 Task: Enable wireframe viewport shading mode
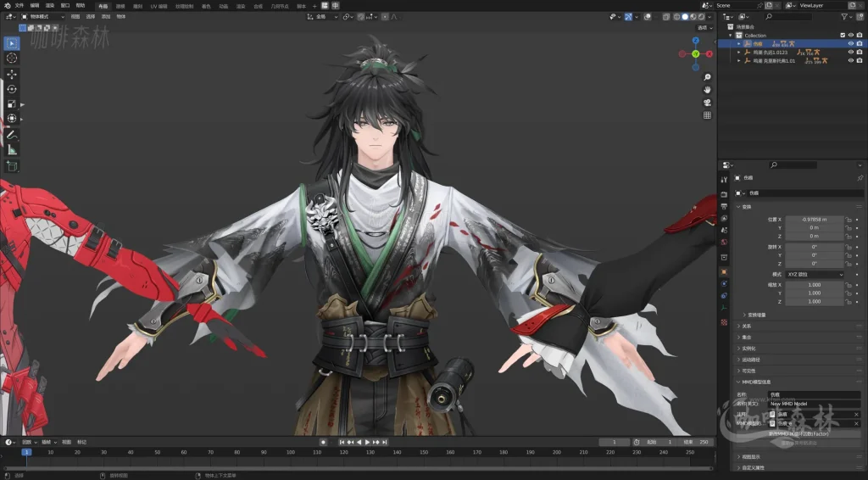[x=676, y=17]
